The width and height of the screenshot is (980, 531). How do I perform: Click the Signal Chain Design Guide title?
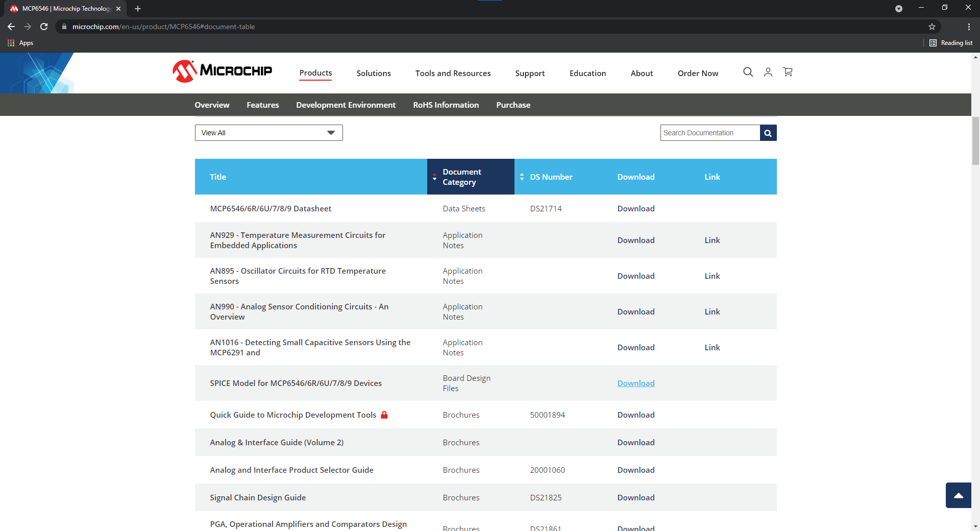pos(258,497)
